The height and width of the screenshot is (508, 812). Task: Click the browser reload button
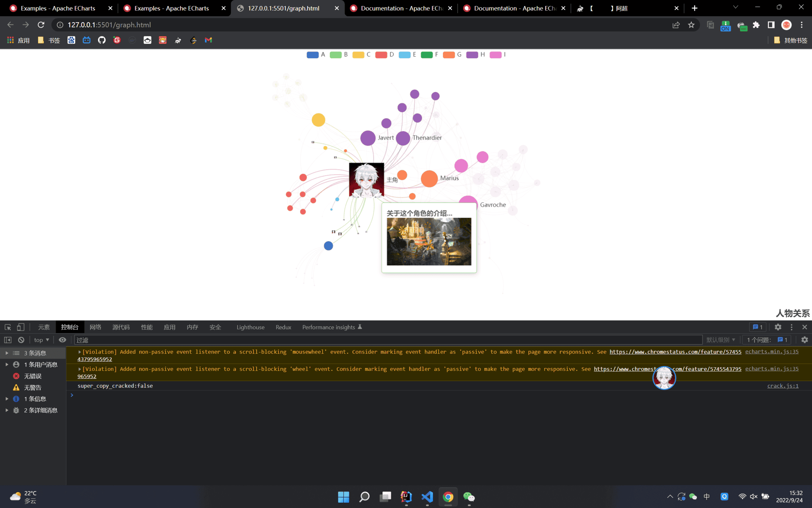[41, 25]
